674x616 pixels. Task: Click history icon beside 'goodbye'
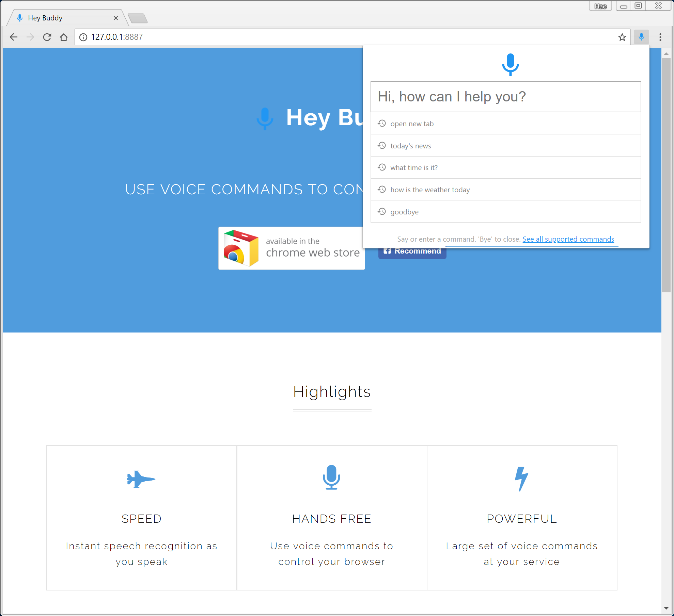point(382,211)
